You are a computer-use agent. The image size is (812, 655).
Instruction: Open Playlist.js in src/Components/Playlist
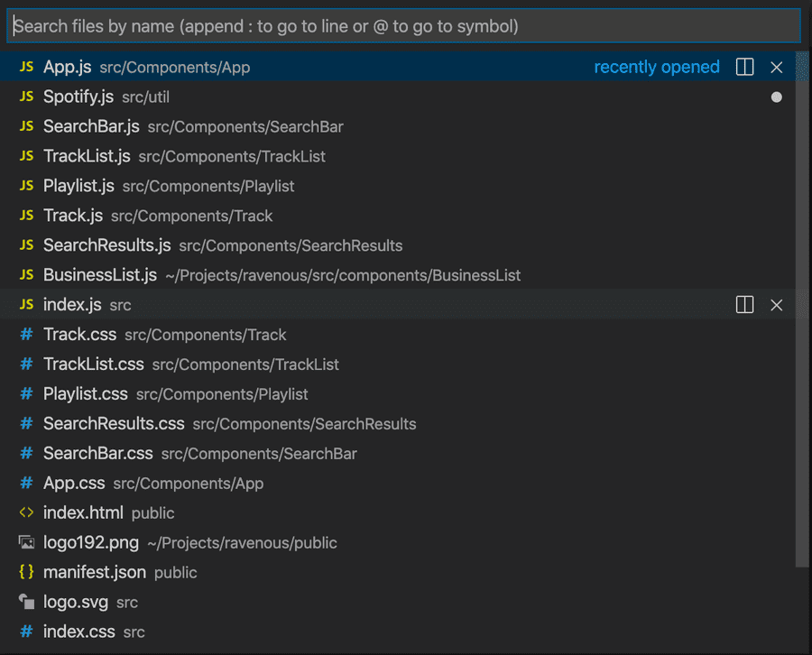[x=78, y=186]
